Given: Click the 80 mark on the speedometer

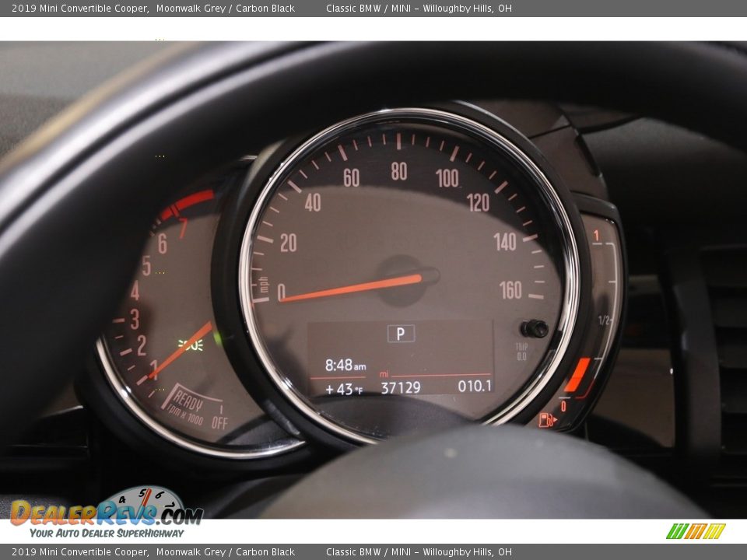Looking at the screenshot, I should [x=399, y=171].
